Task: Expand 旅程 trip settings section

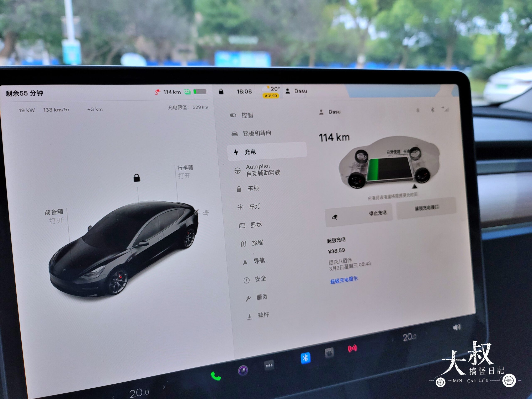Action: point(259,242)
